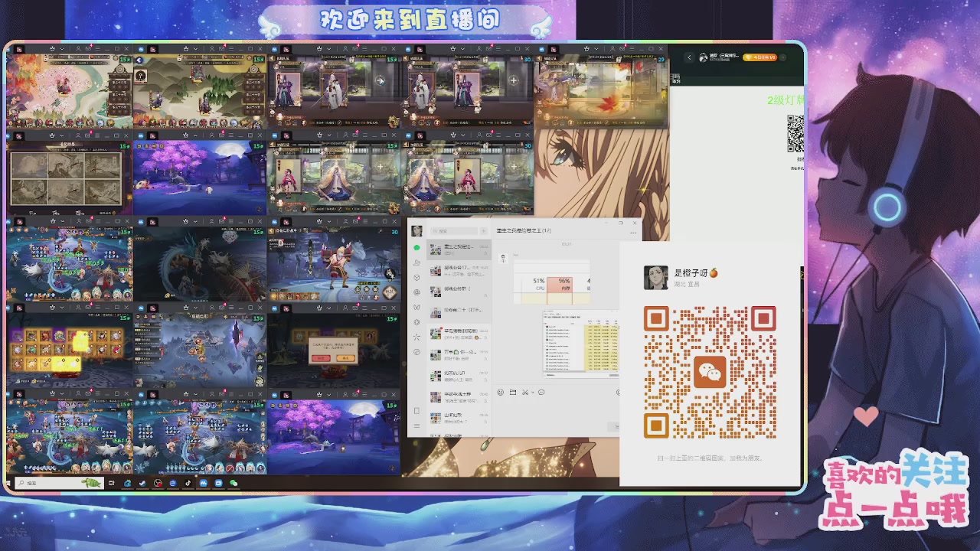Click the profile avatar at top of WeChat sidebar
980x551 pixels.
(417, 231)
